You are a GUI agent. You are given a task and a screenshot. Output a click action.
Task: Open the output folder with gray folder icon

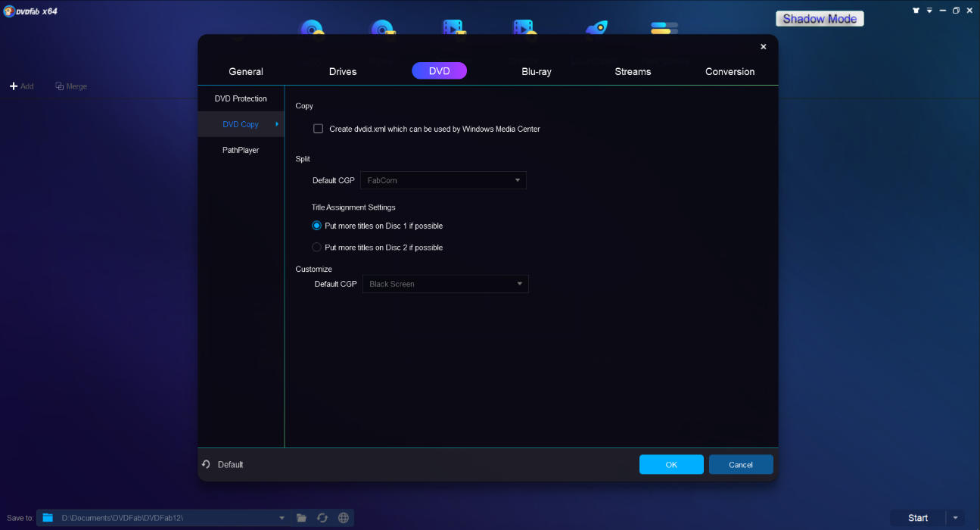pos(301,518)
